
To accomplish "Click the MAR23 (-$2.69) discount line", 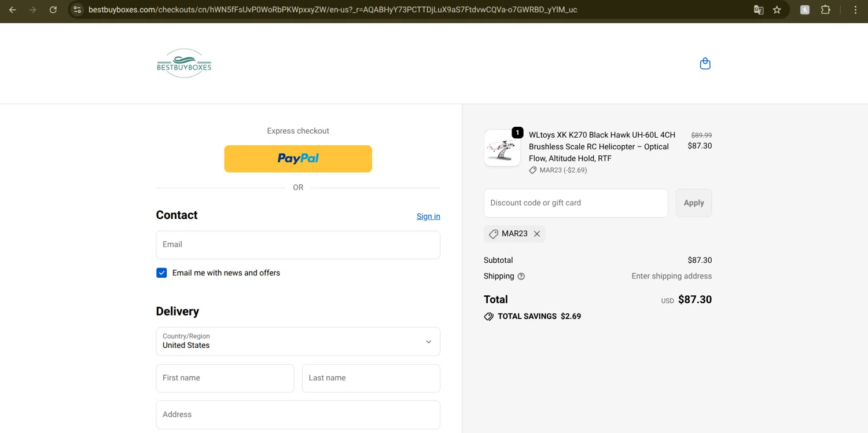I will click(558, 170).
